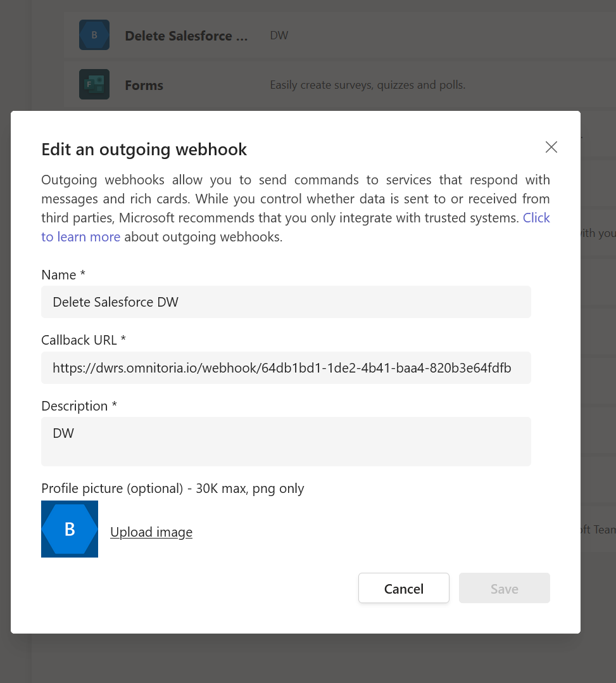Cancel editing the webhook
Image resolution: width=616 pixels, height=683 pixels.
(x=403, y=588)
